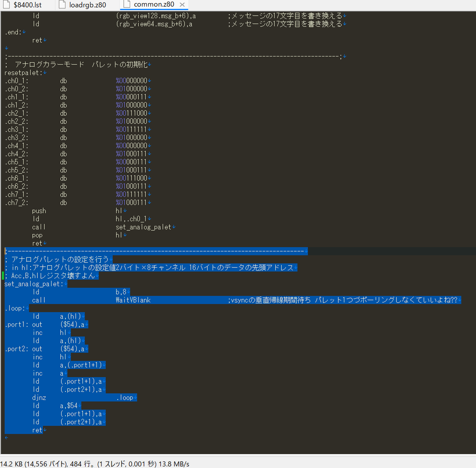Switch to the $8400.lst tab
The height and width of the screenshot is (468, 476).
click(27, 5)
